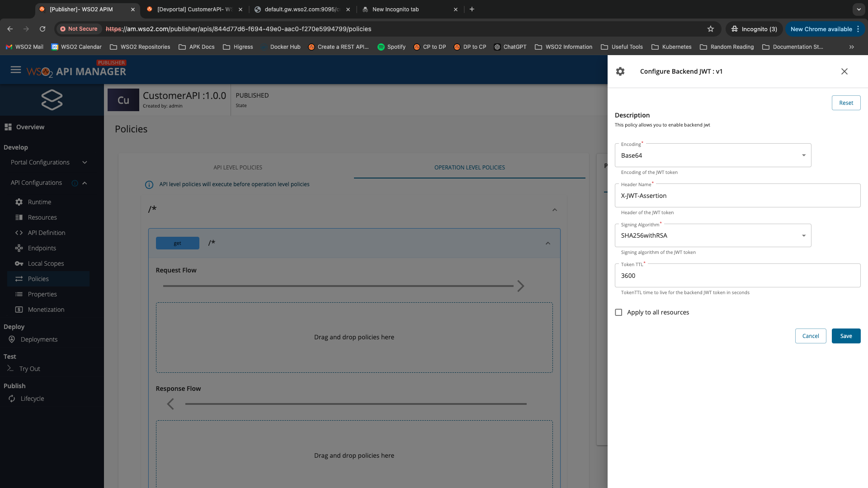Expand Portal Configurations section

(x=85, y=162)
